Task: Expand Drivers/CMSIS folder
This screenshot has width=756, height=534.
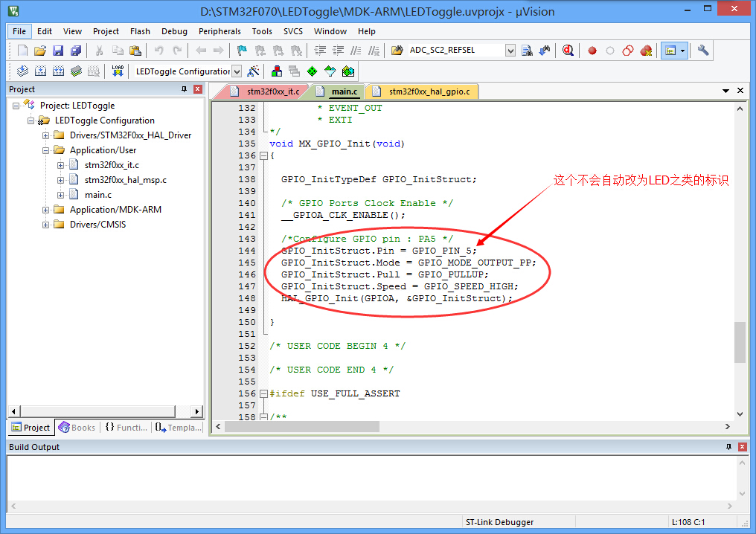Action: [x=46, y=225]
